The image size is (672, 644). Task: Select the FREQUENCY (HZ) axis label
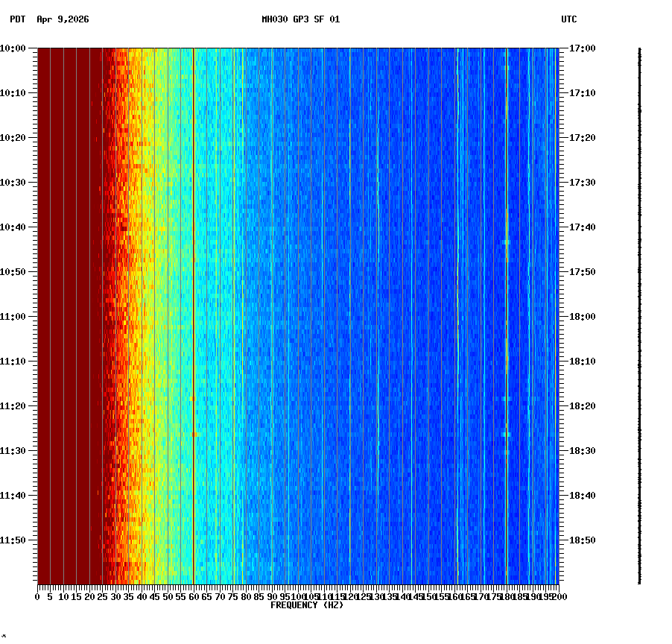pos(307,604)
